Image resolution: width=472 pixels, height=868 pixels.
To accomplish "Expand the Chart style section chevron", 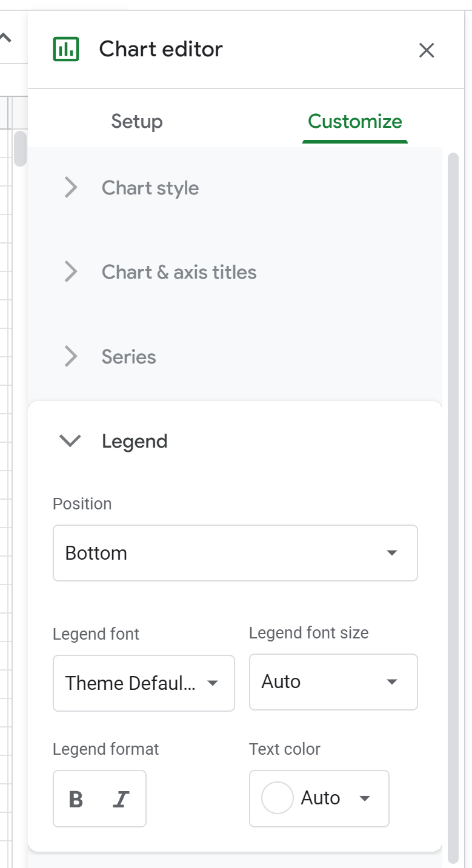I will (71, 188).
